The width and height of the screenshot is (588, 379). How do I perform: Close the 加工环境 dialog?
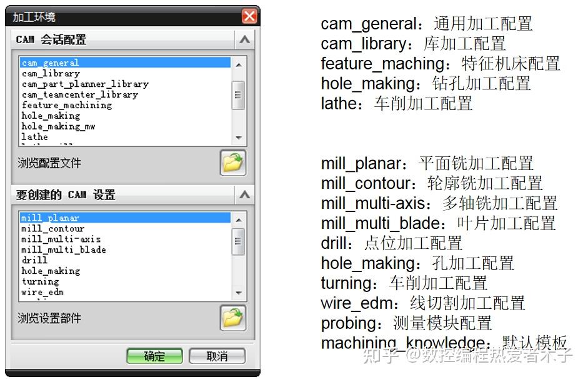249,16
